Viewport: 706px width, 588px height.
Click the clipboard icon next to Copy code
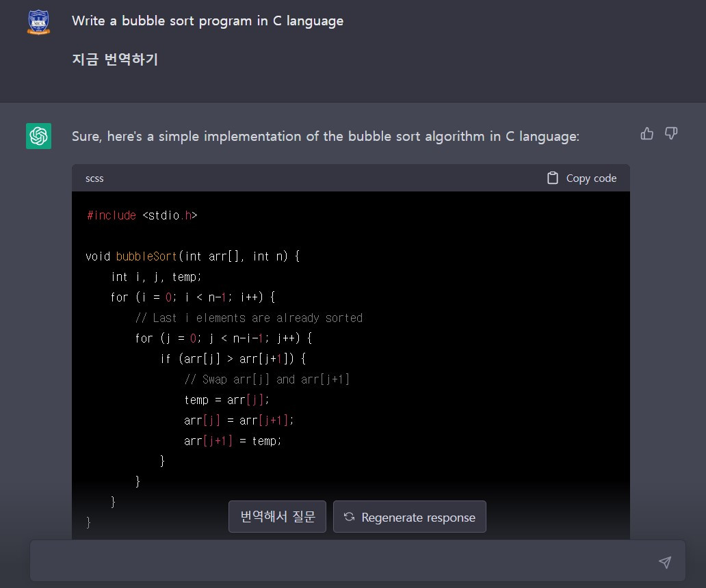[x=551, y=177]
